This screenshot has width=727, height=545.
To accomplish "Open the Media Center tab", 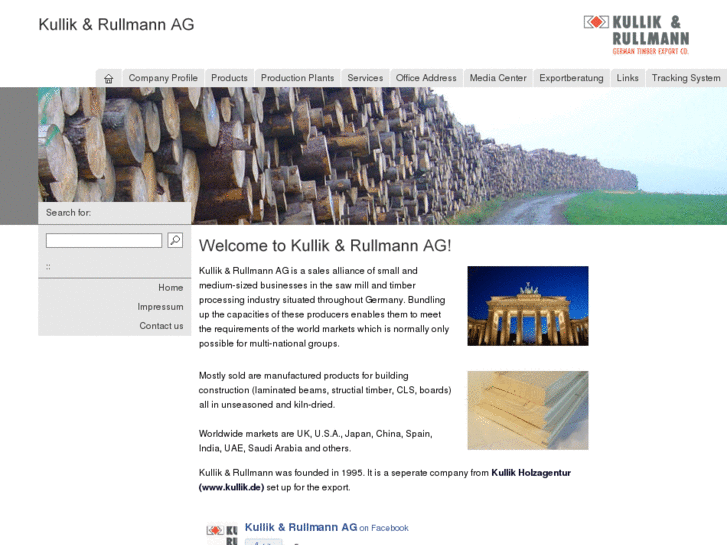I will (498, 78).
